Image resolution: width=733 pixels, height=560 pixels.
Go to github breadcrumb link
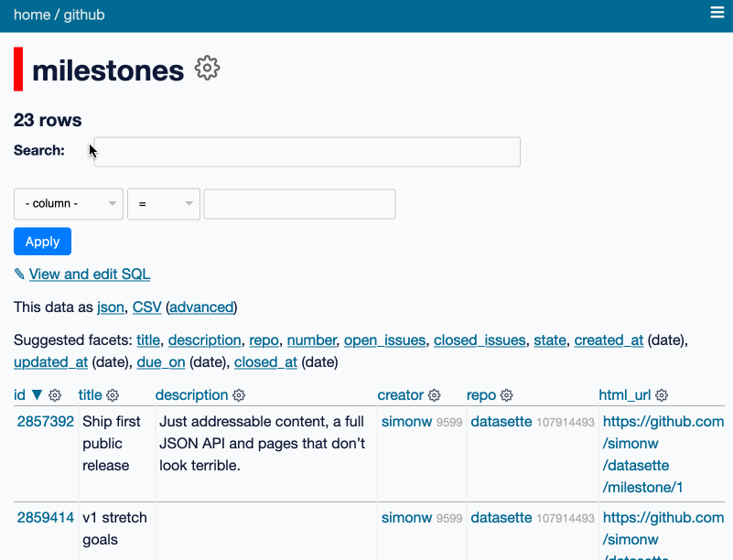point(84,15)
